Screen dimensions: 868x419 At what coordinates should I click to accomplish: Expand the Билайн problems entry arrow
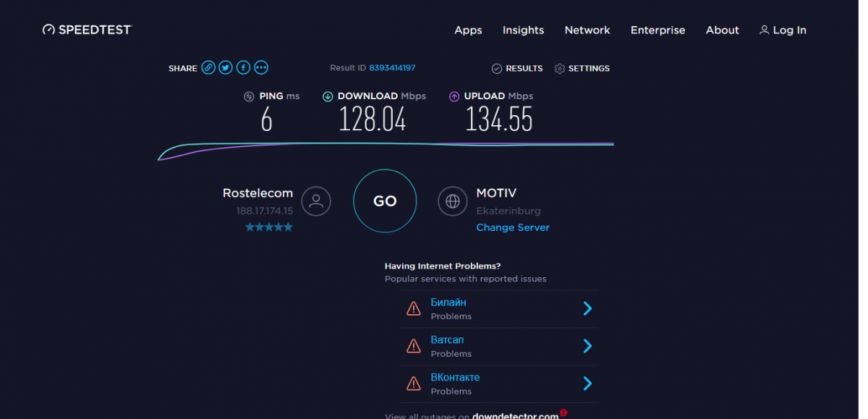(x=587, y=309)
